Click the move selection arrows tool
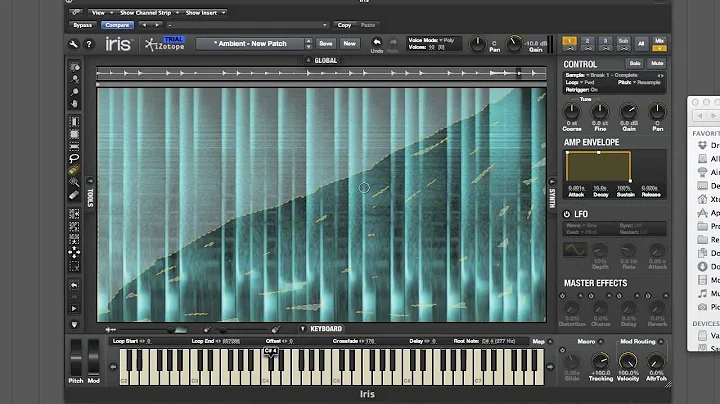The image size is (720, 404). (x=74, y=252)
